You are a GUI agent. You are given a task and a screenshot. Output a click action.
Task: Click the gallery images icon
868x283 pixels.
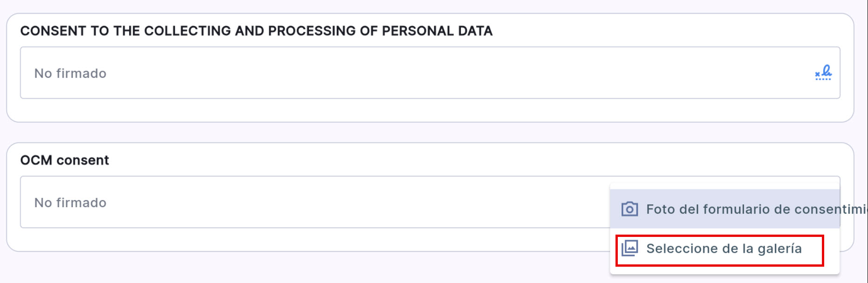(629, 248)
